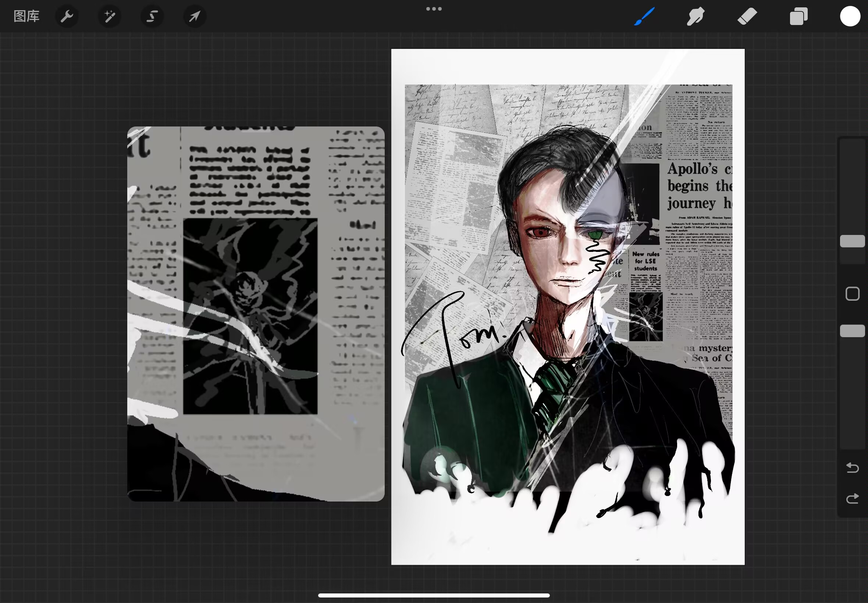Activate the Selection tool (S icon)
The image size is (868, 603).
[x=152, y=16]
